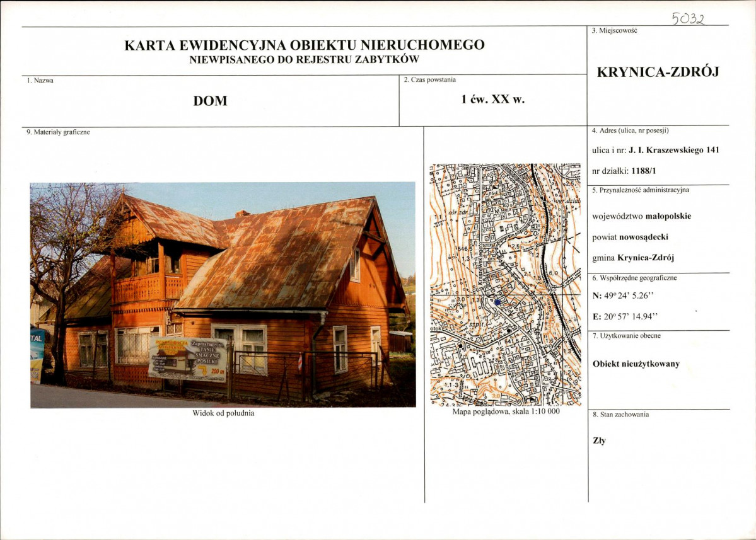Click the title 'KARTA EWIDENCYJNA OBIEKTU NIERUCHOMEGO'
This screenshot has height=540, width=756.
[305, 45]
